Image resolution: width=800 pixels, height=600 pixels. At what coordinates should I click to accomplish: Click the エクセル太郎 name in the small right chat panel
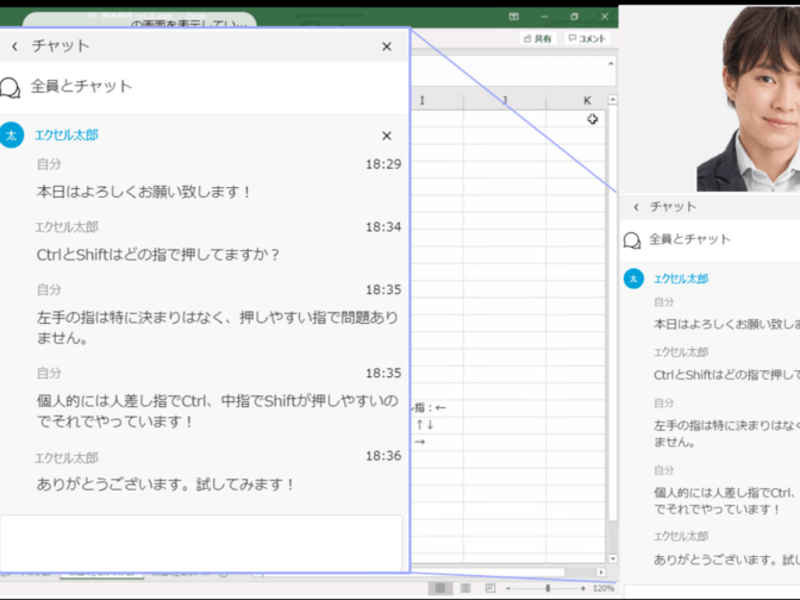point(681,279)
